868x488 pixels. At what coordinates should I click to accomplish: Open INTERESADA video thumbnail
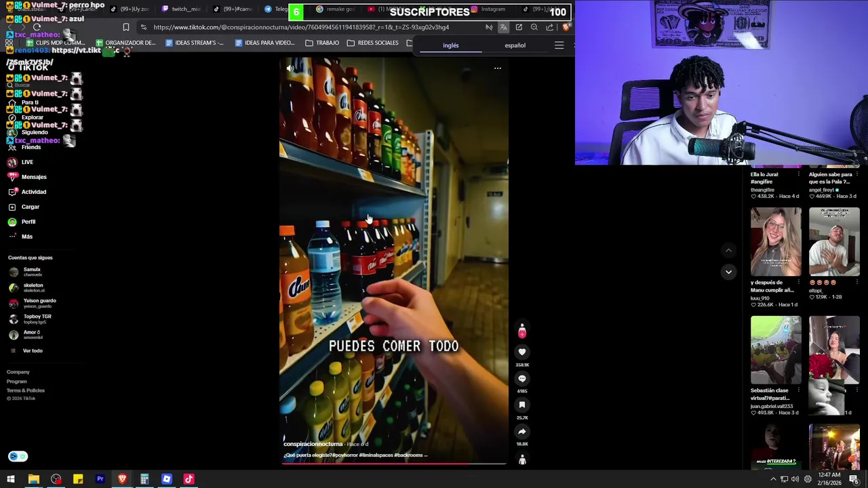[x=776, y=447]
